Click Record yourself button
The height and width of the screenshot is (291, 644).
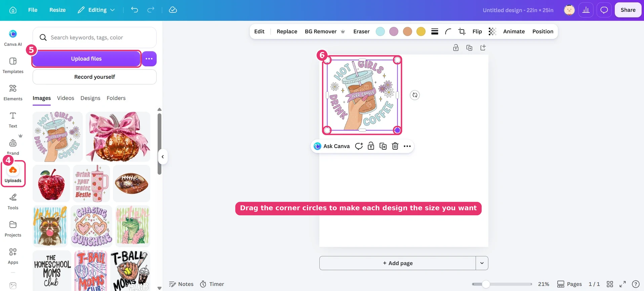[x=94, y=77]
